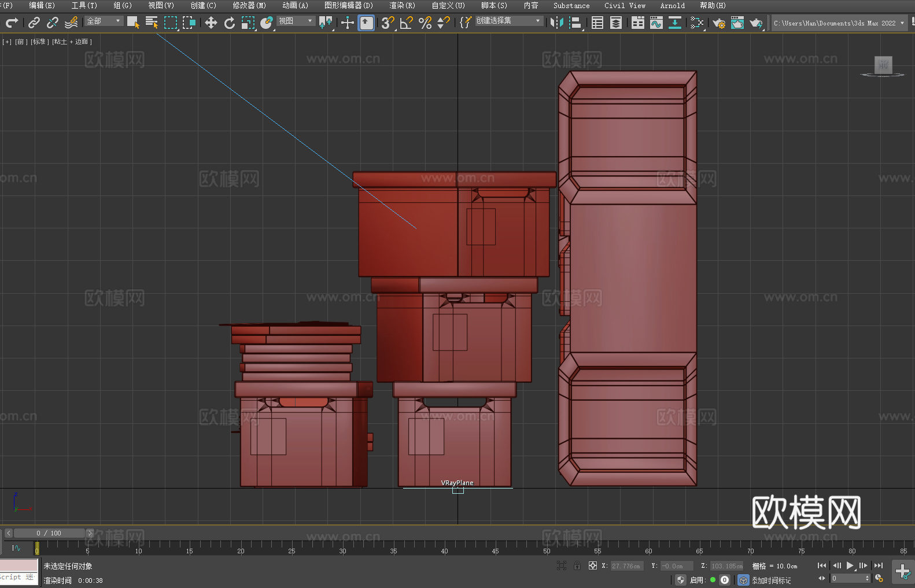Click the Select and Manipulate icon

[x=348, y=23]
